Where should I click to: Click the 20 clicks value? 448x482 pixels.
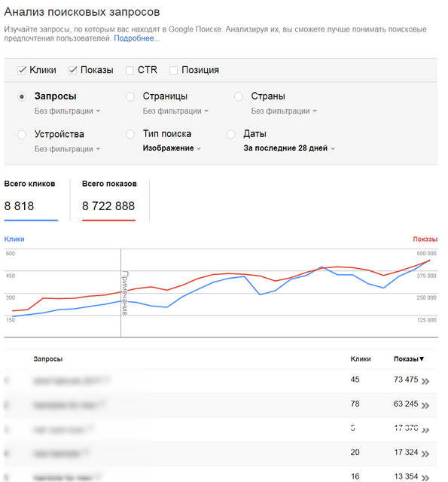[x=355, y=452]
